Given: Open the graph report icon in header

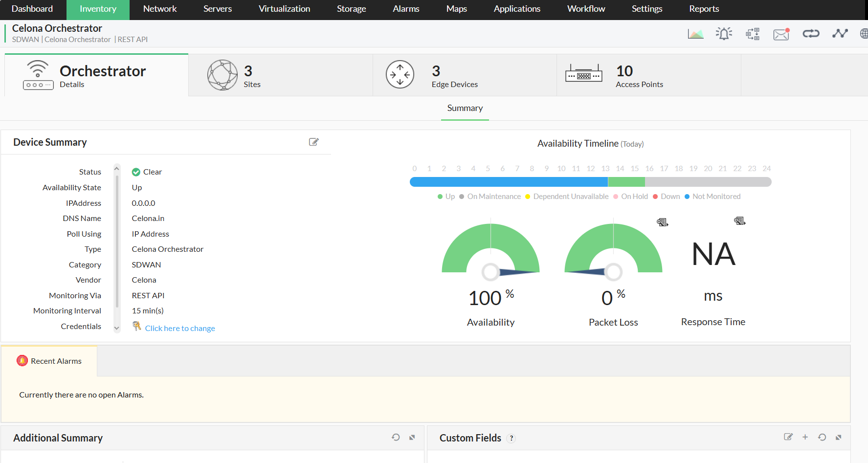Looking at the screenshot, I should pyautogui.click(x=695, y=34).
